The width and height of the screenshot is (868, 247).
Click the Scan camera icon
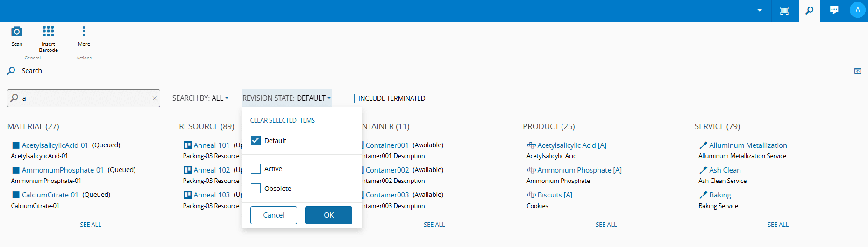(17, 32)
